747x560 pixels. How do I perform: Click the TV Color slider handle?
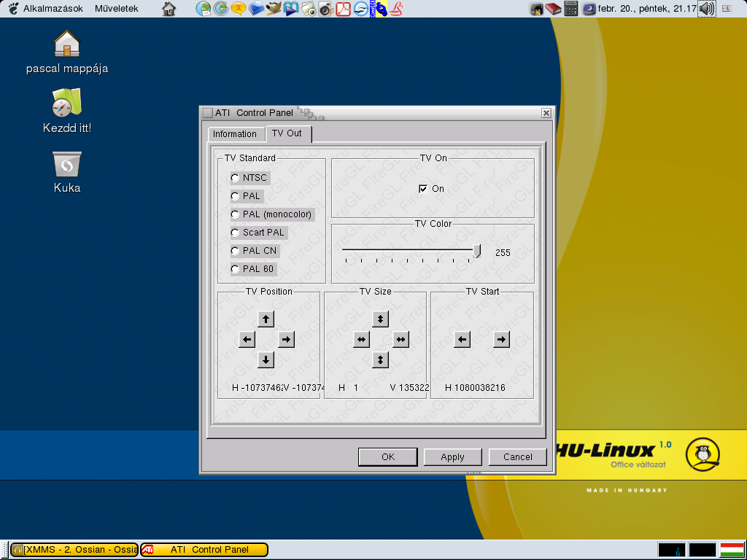pyautogui.click(x=477, y=252)
